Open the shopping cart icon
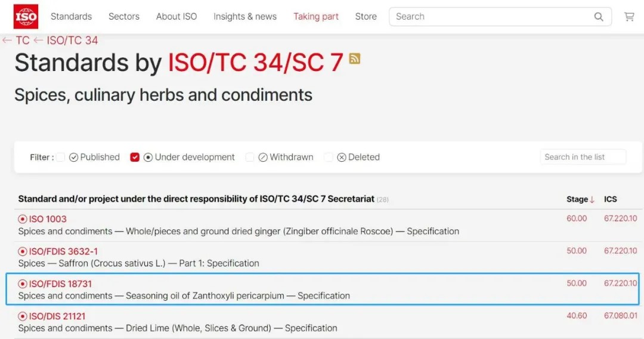This screenshot has width=644, height=339. (x=629, y=17)
